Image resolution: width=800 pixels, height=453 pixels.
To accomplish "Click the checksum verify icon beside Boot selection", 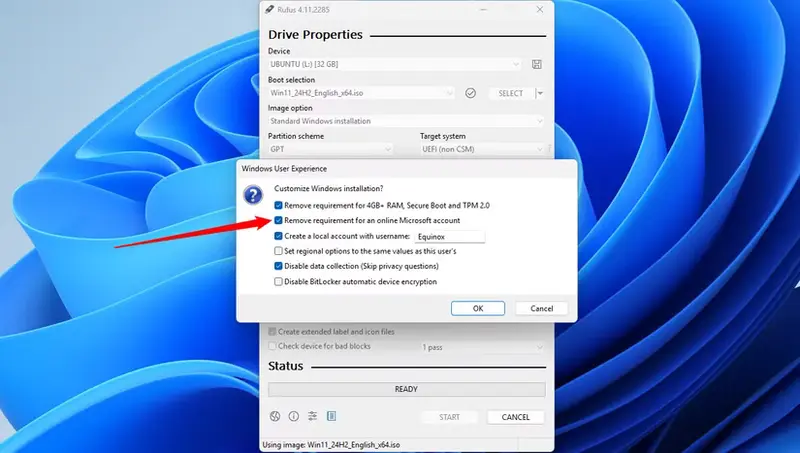I will [x=470, y=93].
